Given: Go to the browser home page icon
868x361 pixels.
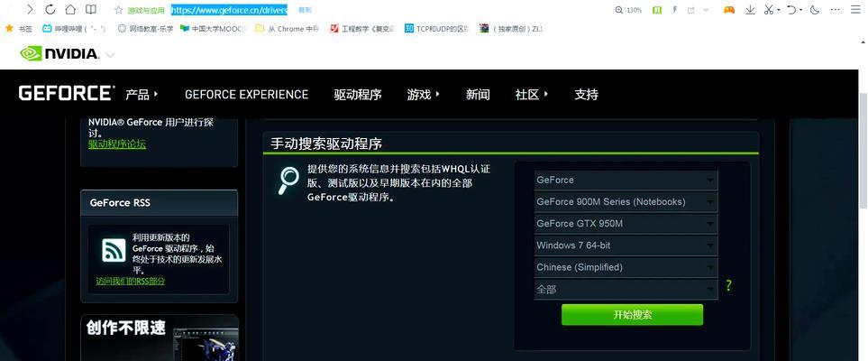Looking at the screenshot, I should pyautogui.click(x=70, y=9).
